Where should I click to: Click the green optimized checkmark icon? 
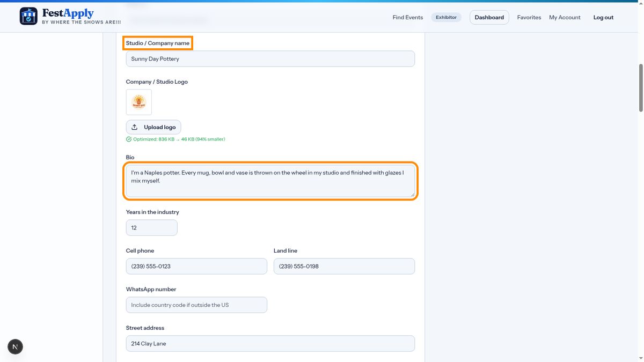(129, 139)
